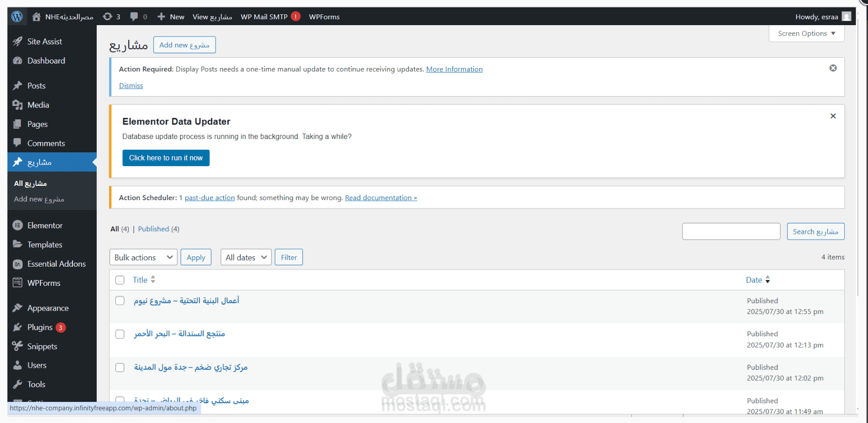
Task: Click the Dashboard gauge icon
Action: 18,61
